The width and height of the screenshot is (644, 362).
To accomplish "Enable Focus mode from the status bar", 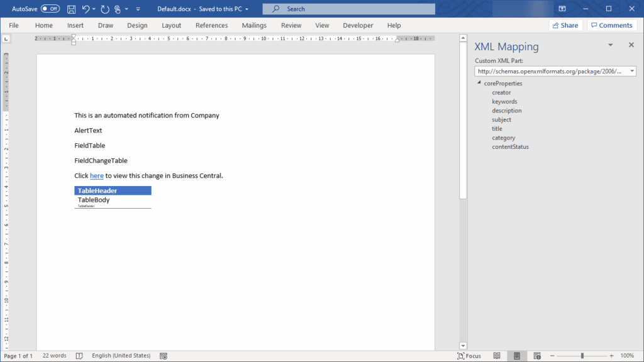I will tap(469, 355).
